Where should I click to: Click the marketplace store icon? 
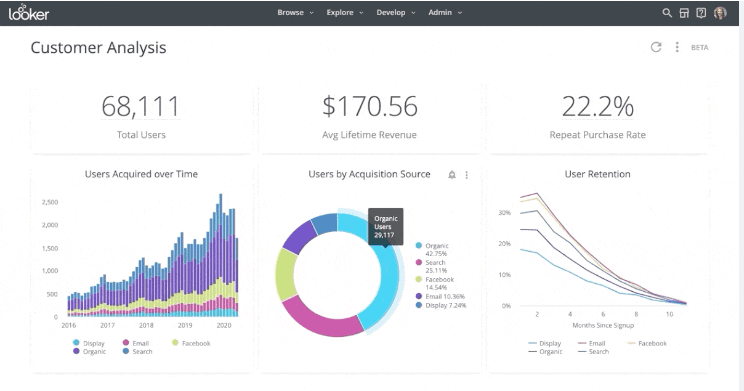point(684,13)
